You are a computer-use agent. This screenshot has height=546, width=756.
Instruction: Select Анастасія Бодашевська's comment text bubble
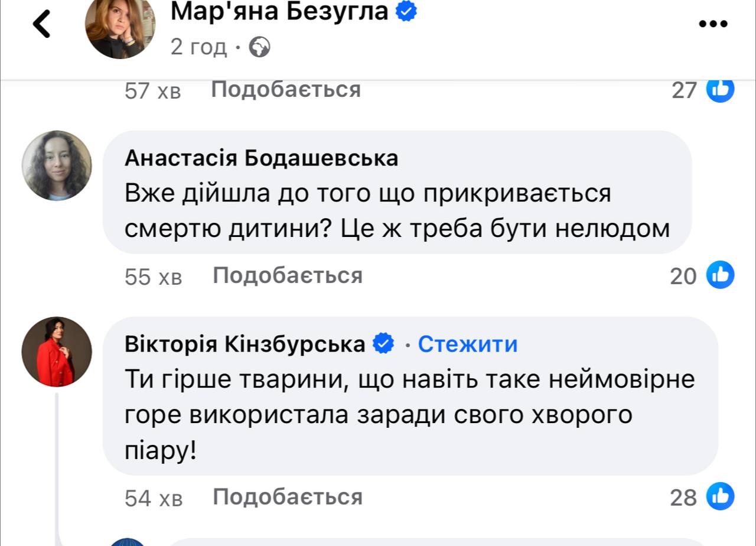(x=397, y=210)
